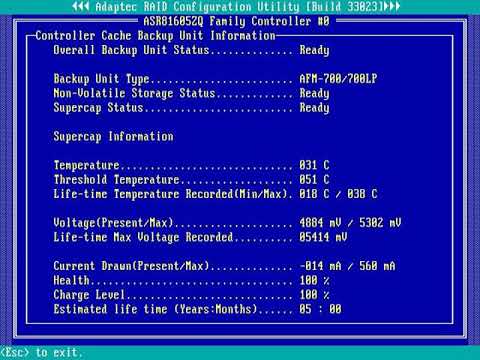The width and height of the screenshot is (480, 360).
Task: Select the 031 C temperature value
Action: (314, 165)
